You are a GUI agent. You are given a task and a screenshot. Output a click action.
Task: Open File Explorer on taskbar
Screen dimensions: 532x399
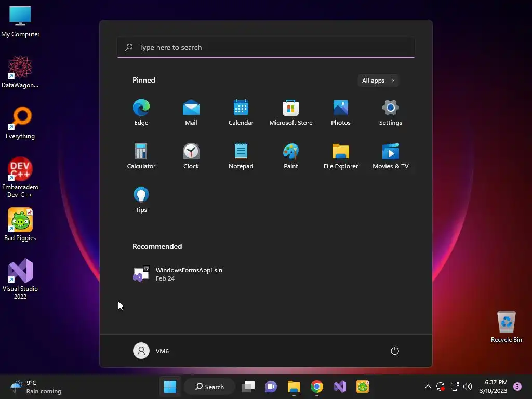tap(294, 387)
